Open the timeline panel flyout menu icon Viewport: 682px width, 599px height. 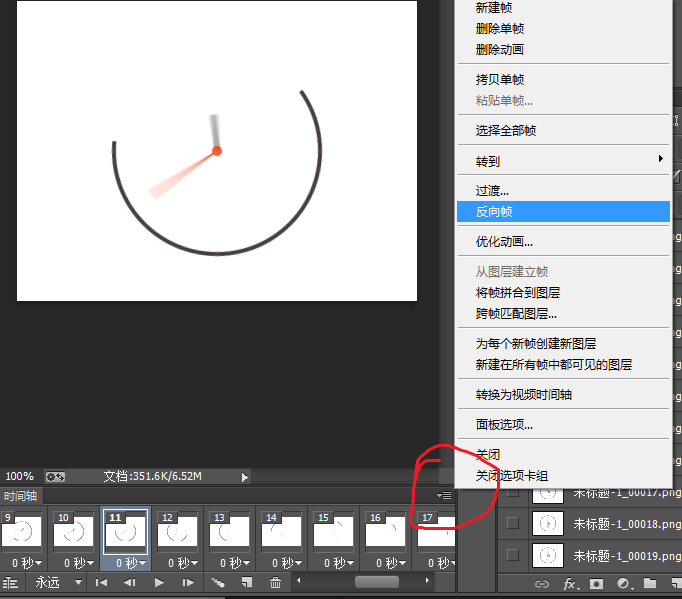point(444,495)
